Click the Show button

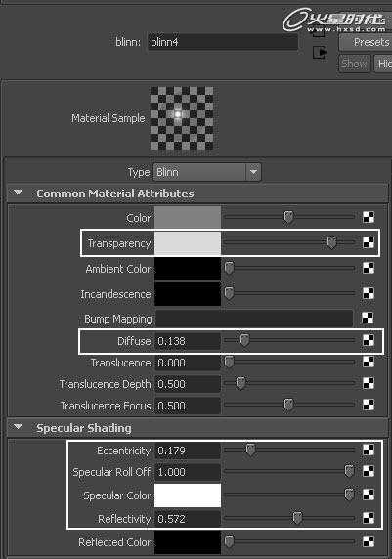tap(354, 64)
